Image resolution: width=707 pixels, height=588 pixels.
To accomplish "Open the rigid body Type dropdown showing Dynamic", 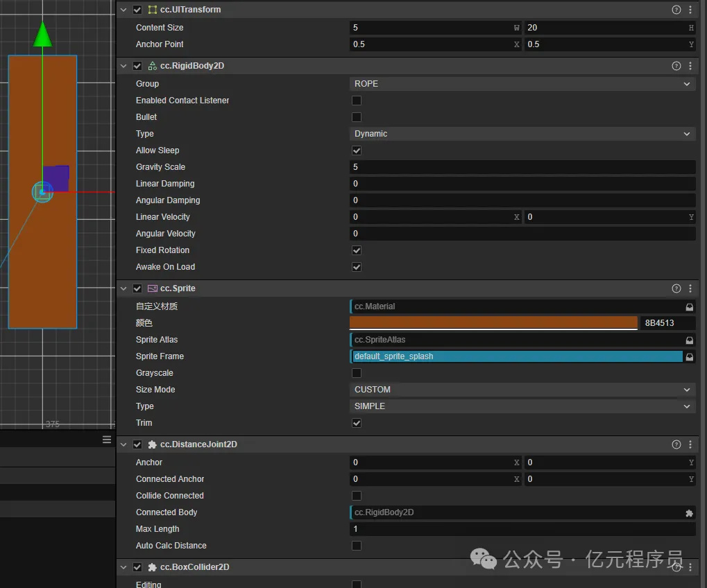I will [522, 134].
